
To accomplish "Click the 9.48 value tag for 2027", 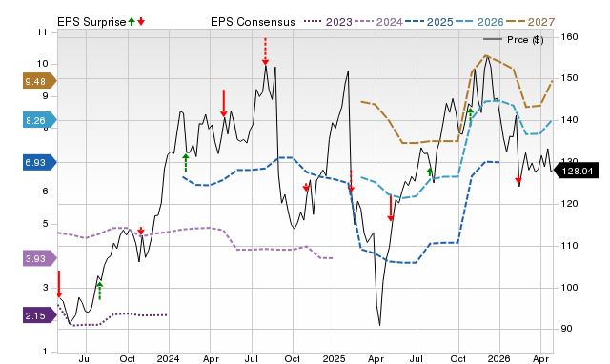I will pos(40,81).
